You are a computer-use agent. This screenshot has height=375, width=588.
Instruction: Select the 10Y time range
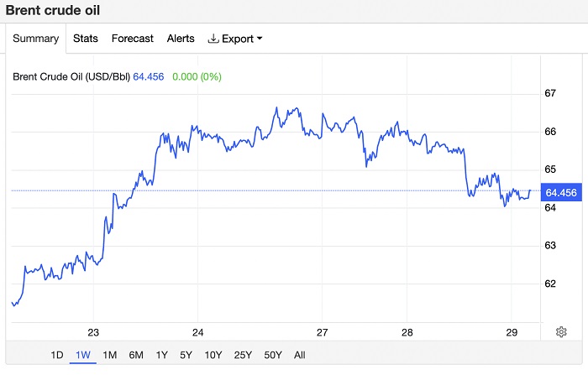pos(214,355)
